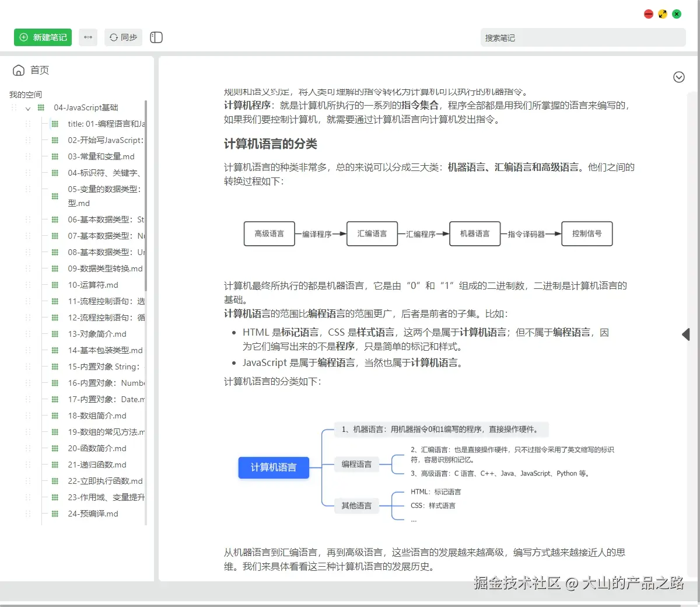Screen dimensions: 700x607
Task: Open note 09-数据类型转换.md
Action: pyautogui.click(x=105, y=268)
